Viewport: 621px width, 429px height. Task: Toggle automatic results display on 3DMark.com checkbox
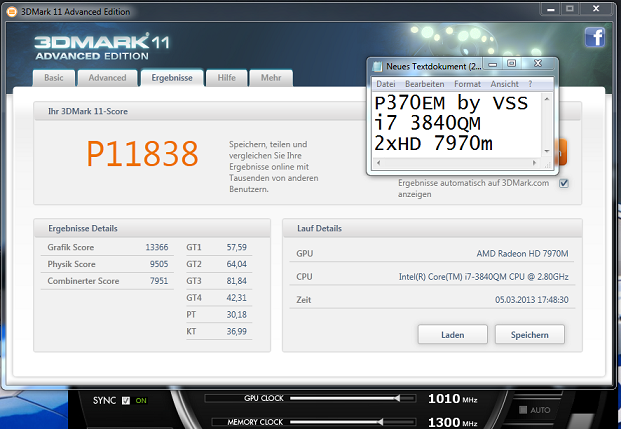click(x=564, y=183)
